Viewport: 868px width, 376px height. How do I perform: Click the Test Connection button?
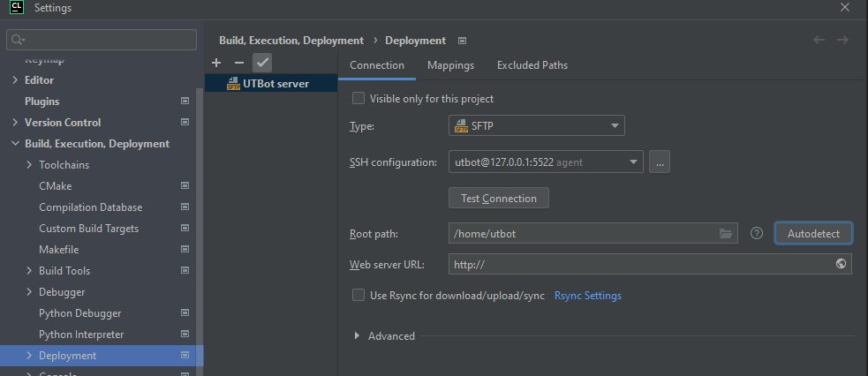499,199
